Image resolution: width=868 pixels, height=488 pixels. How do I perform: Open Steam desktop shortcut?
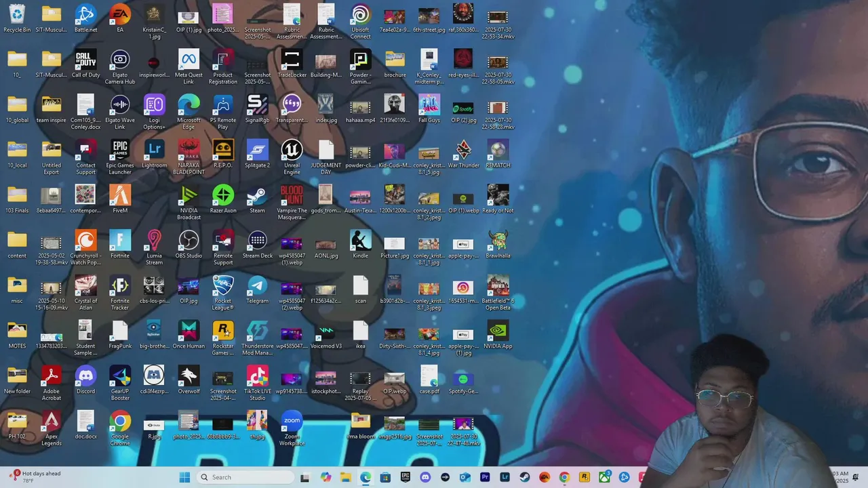point(257,199)
